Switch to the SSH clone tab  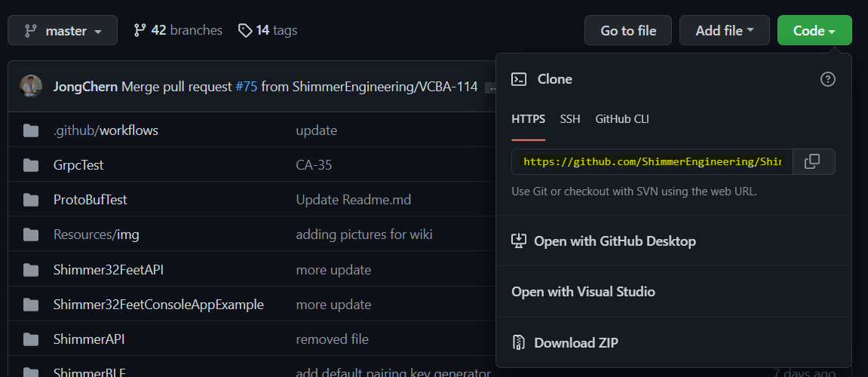[x=570, y=119]
